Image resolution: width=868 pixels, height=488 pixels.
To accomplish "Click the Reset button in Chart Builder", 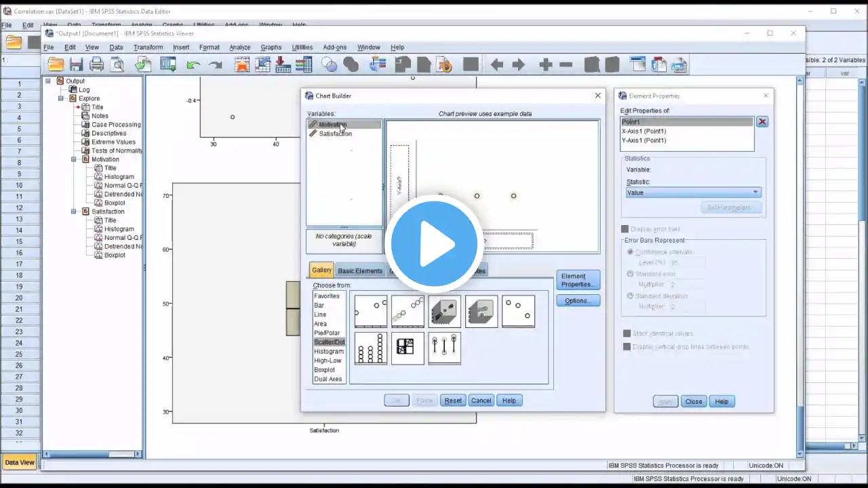I will 453,401.
